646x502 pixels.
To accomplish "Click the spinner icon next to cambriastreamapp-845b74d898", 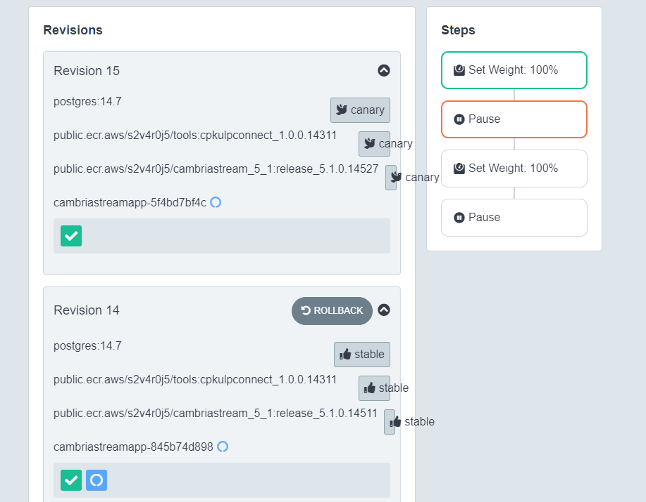I will tap(222, 446).
